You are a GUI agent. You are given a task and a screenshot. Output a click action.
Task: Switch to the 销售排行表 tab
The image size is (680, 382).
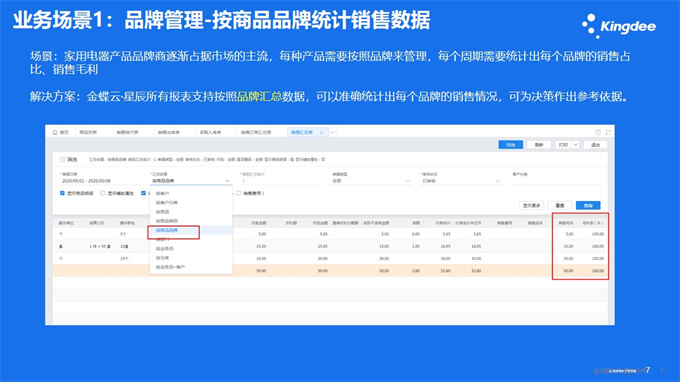pyautogui.click(x=127, y=132)
